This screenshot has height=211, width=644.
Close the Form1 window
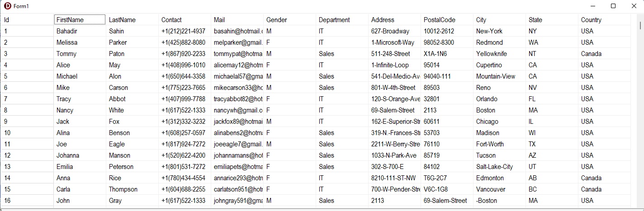634,6
